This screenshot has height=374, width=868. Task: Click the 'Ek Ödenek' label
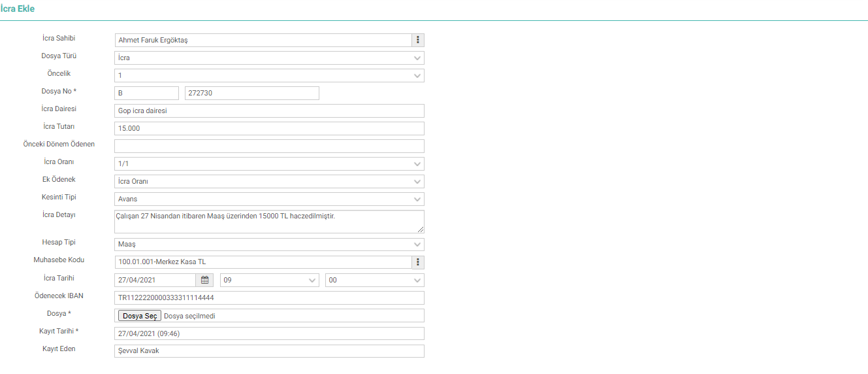pos(59,180)
